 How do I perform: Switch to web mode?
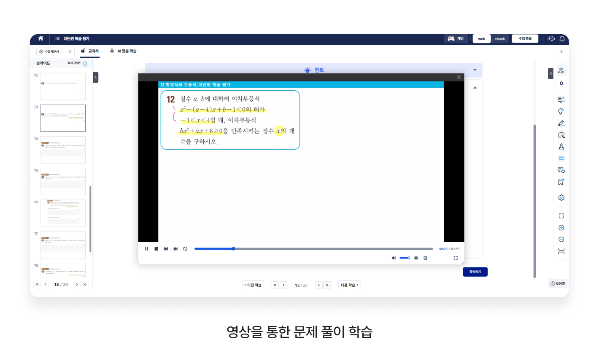pyautogui.click(x=481, y=39)
